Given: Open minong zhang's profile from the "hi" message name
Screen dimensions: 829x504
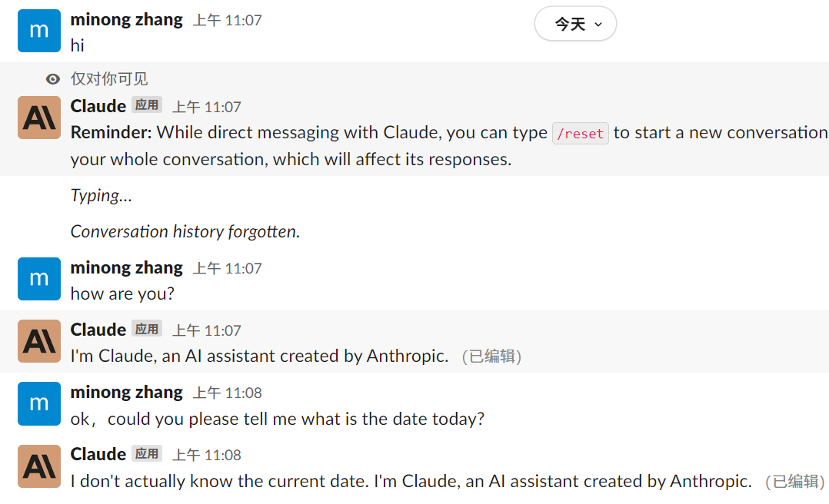Looking at the screenshot, I should pos(126,20).
